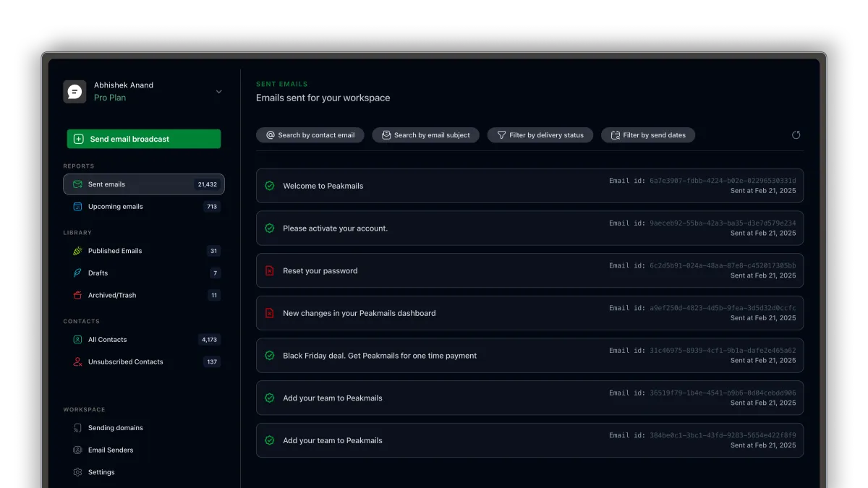868x488 pixels.
Task: Click the party icon next to Published Emails
Action: (x=77, y=251)
